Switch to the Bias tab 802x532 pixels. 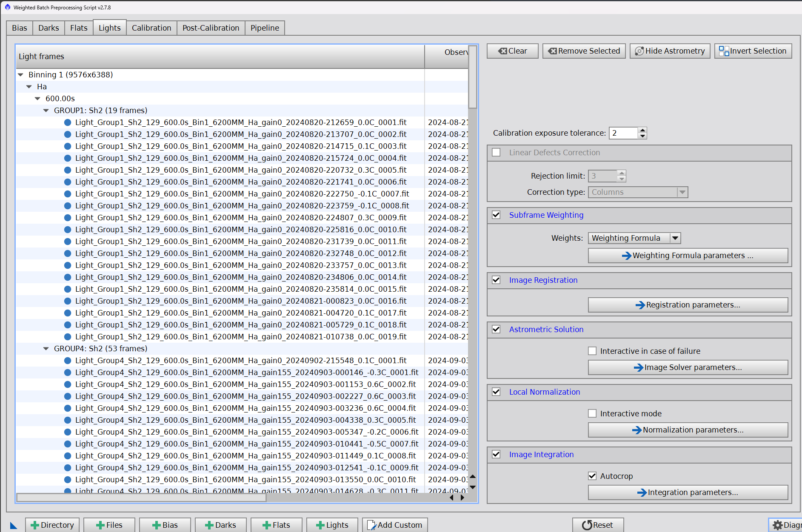(20, 28)
